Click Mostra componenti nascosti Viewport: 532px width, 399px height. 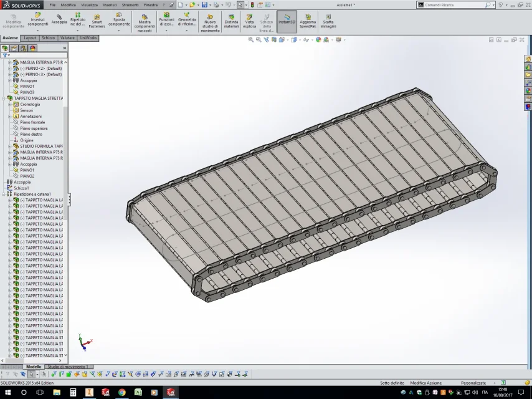tap(144, 23)
